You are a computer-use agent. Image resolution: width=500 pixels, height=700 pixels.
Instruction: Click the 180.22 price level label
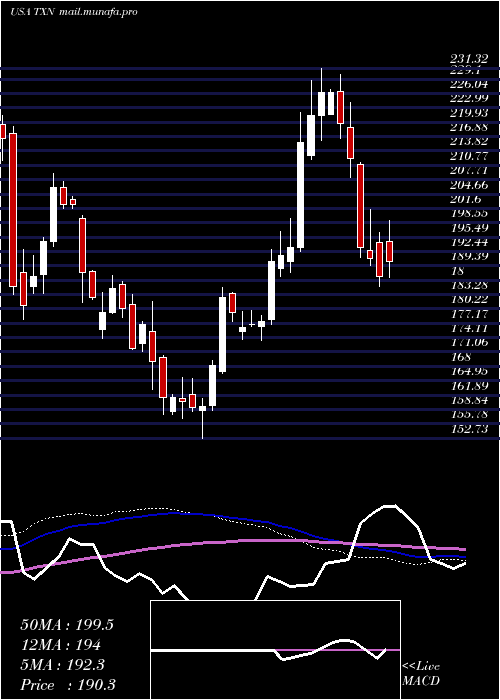[x=469, y=299]
